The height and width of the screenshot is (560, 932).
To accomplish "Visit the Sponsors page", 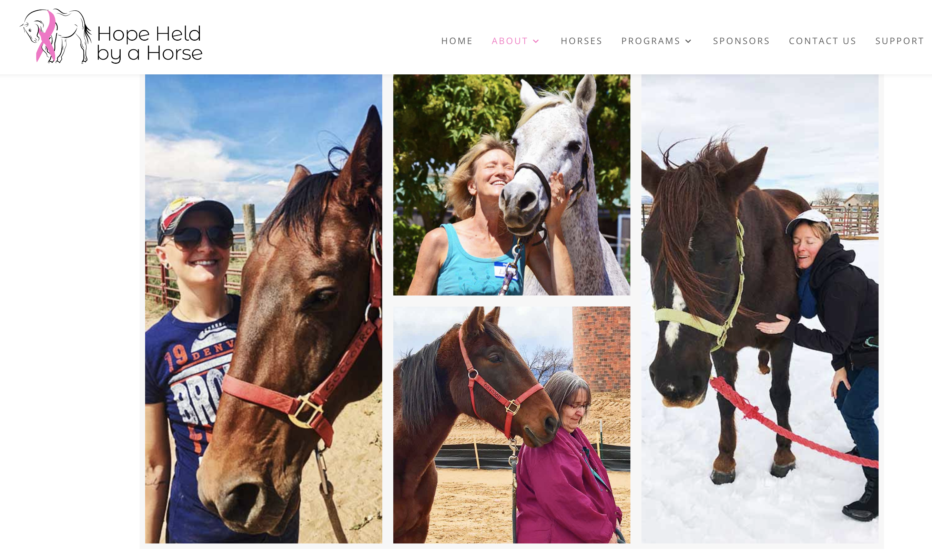I will [741, 41].
